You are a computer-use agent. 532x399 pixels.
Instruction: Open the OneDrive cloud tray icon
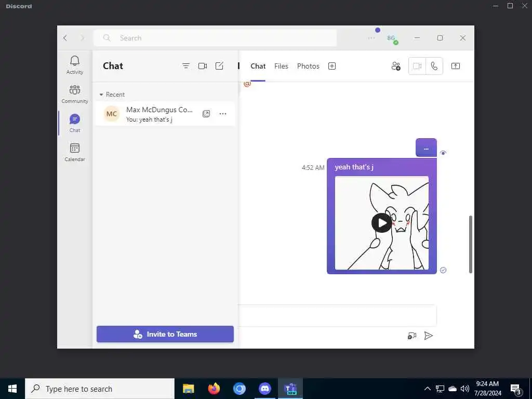(x=453, y=389)
